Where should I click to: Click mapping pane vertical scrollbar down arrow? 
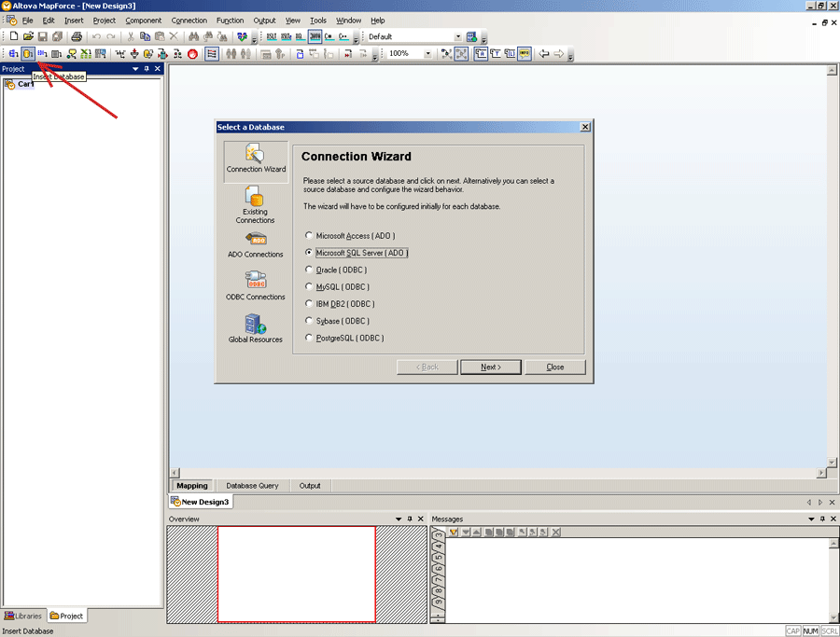tap(832, 462)
